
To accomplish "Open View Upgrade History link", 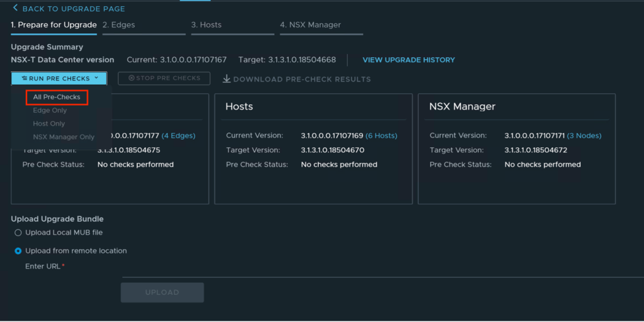I will [408, 60].
